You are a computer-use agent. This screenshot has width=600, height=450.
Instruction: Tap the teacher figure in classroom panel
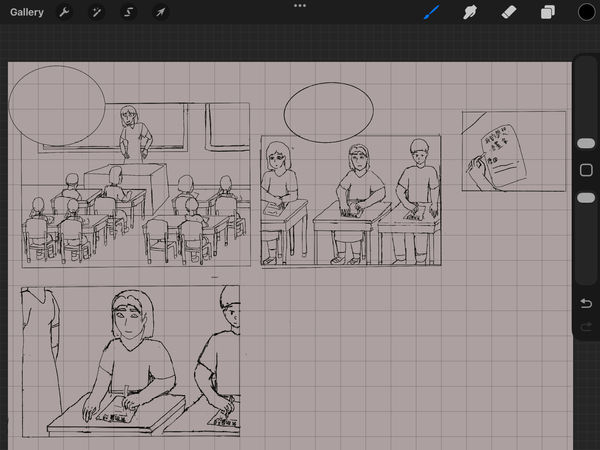(x=135, y=133)
